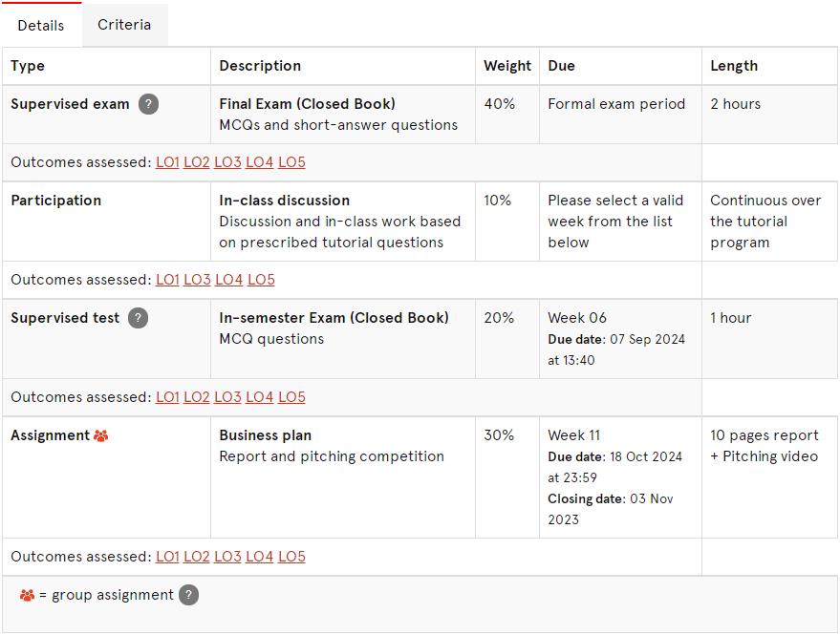Click help icon beside Supervised exam

click(x=148, y=104)
